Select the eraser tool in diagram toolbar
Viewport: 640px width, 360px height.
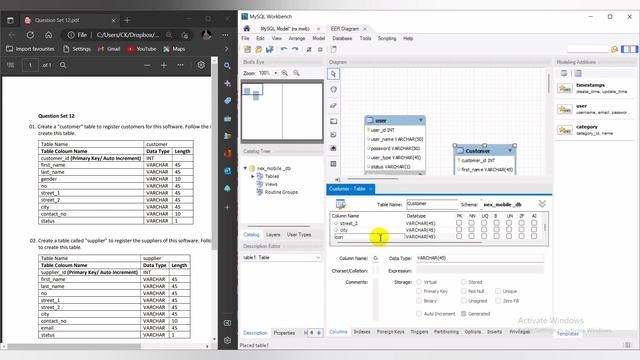[x=333, y=105]
